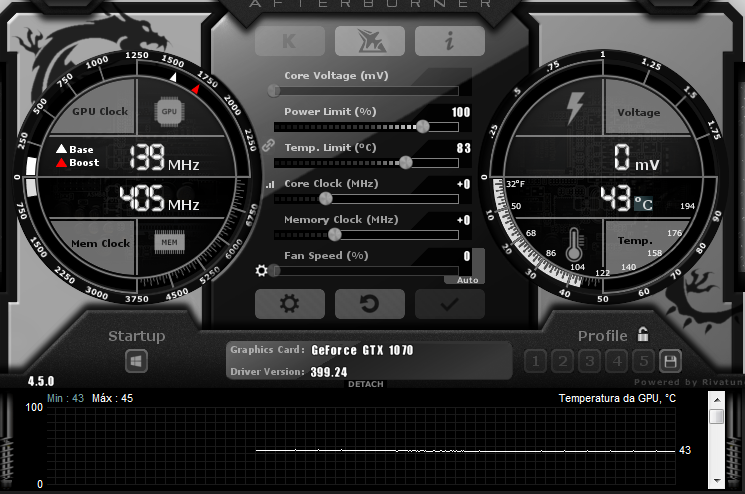Open the Kombustor K button
This screenshot has height=494, width=745.
[x=290, y=41]
